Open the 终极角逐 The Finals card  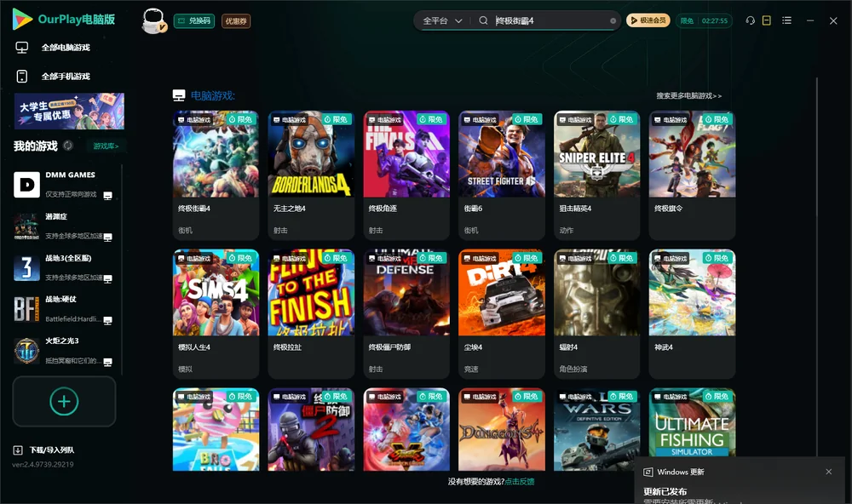[406, 175]
